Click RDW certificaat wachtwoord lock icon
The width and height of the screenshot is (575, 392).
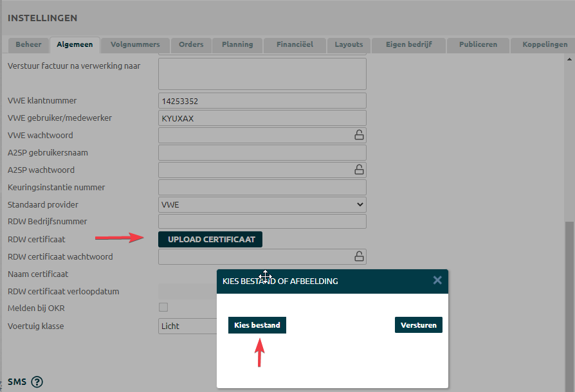359,256
